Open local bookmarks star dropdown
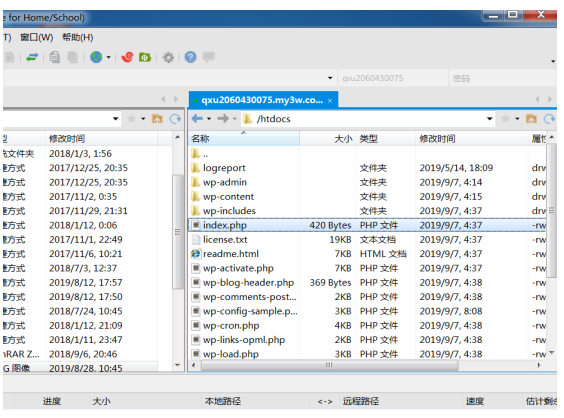 (143, 118)
